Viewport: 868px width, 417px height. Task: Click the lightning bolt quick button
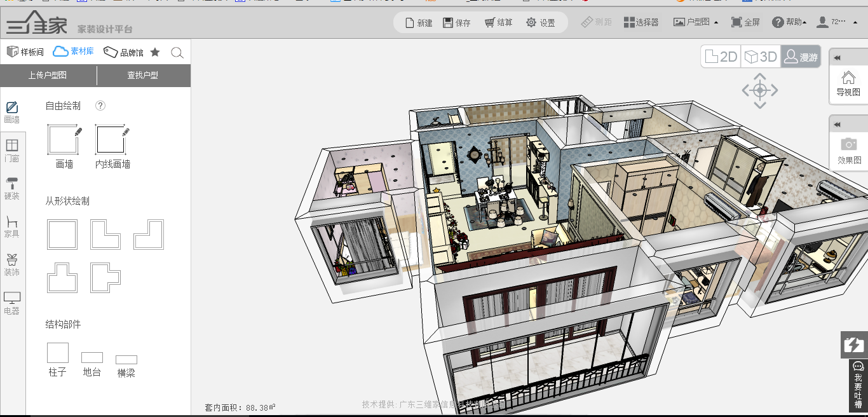coord(854,345)
